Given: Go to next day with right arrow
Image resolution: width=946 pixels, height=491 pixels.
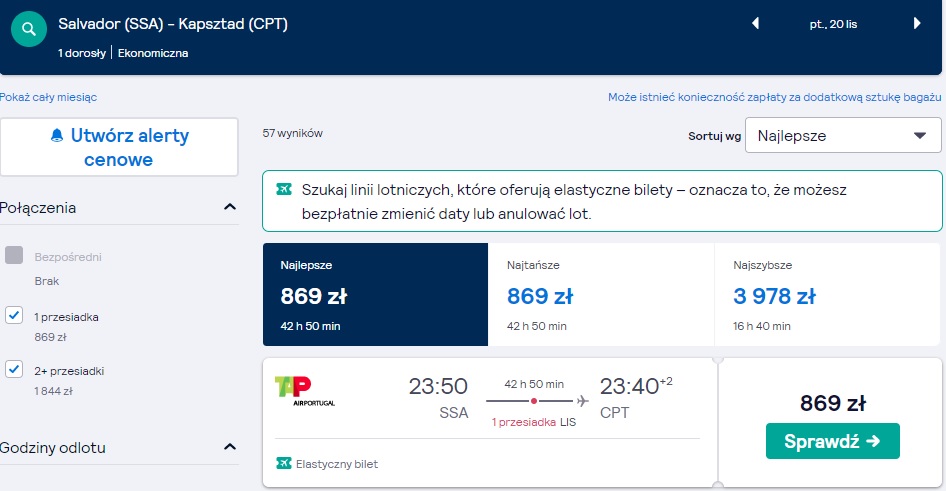Looking at the screenshot, I should (x=917, y=24).
